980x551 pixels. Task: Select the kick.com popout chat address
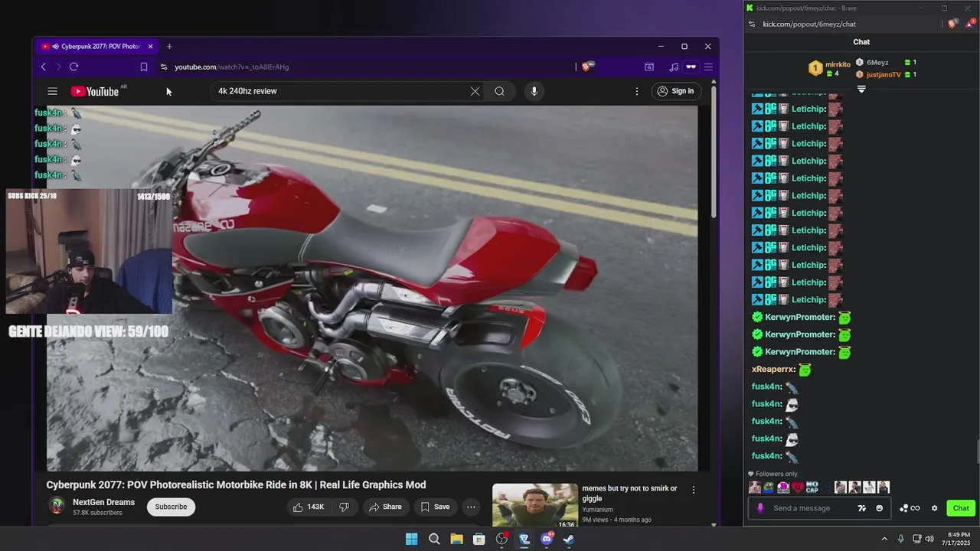809,24
